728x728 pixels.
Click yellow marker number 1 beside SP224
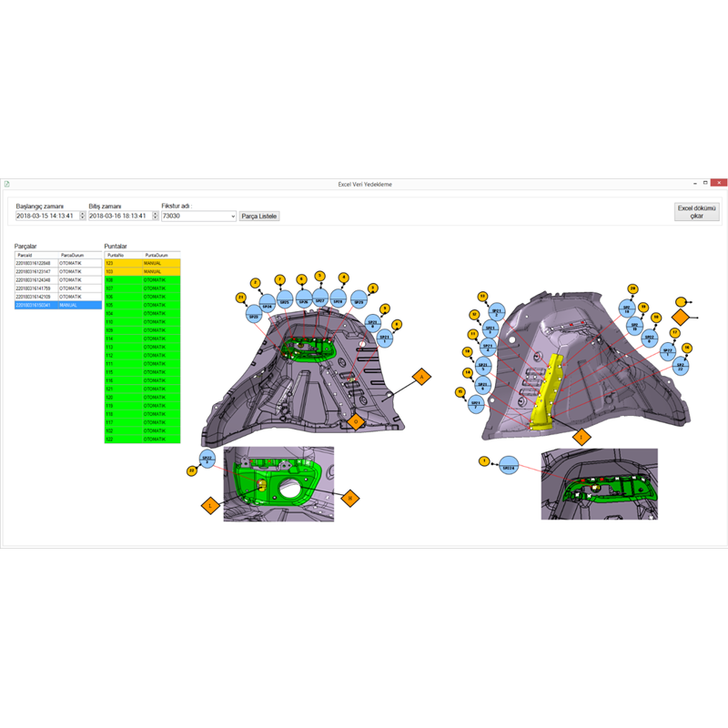[484, 461]
